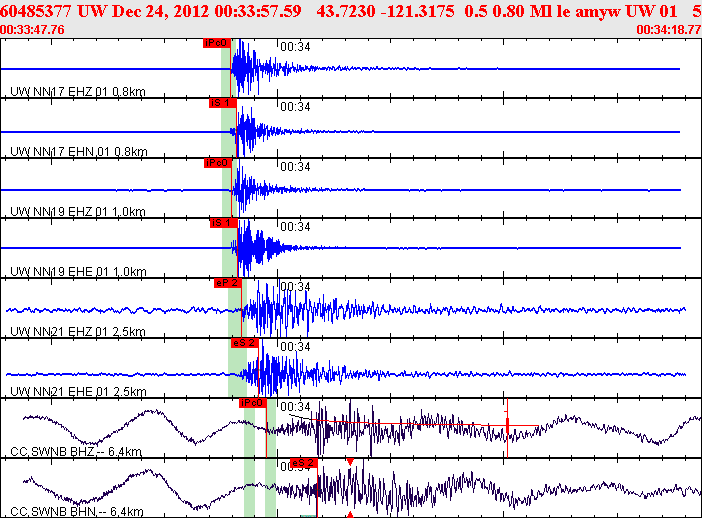Click the channel label UW NN17 EHN 01 0.8km
Viewport: 702px width, 518px height.
[79, 152]
